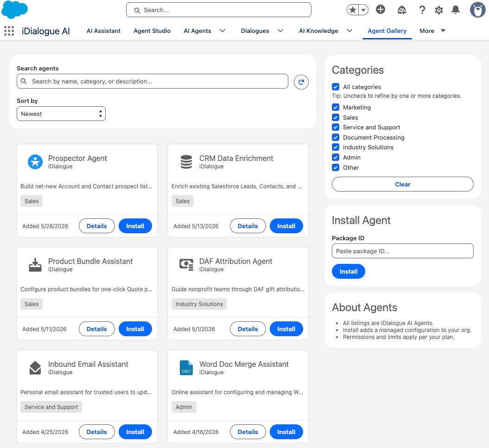Viewport: 489px width, 448px height.
Task: Install the Prospector Agent
Action: (135, 226)
